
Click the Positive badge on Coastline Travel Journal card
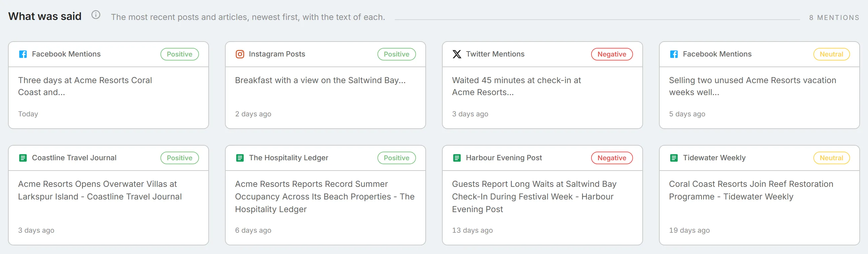click(180, 158)
